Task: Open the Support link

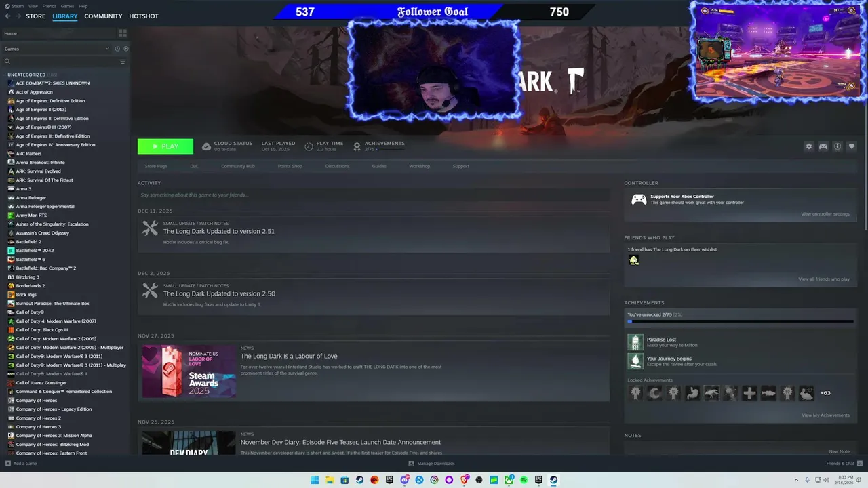Action: [460, 166]
